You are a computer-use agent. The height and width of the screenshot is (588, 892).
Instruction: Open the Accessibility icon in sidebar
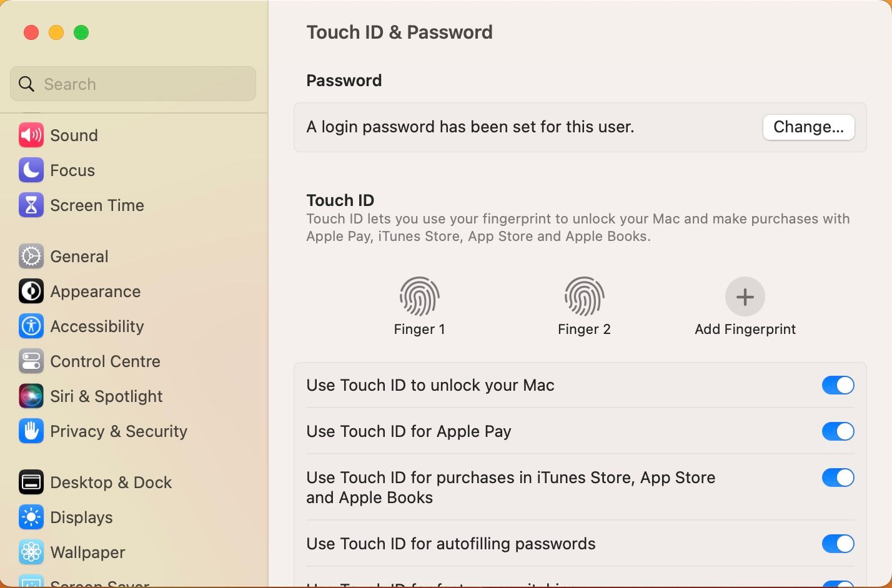coord(31,326)
